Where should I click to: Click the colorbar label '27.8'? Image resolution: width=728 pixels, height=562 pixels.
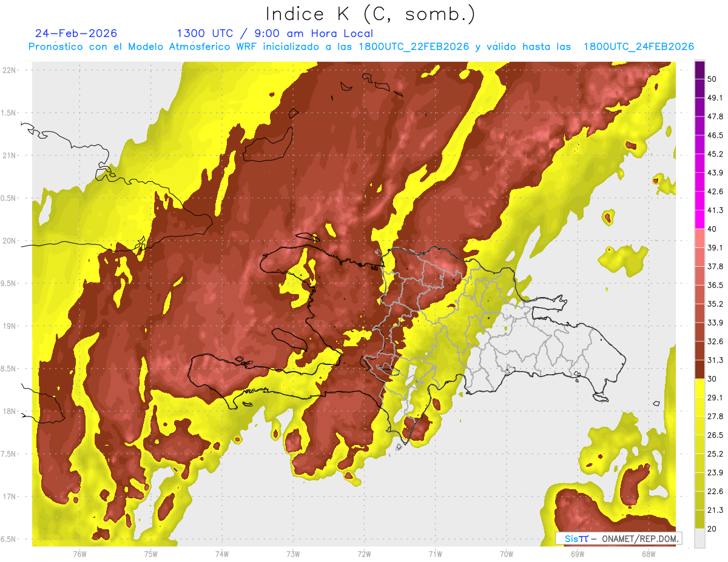coord(715,416)
